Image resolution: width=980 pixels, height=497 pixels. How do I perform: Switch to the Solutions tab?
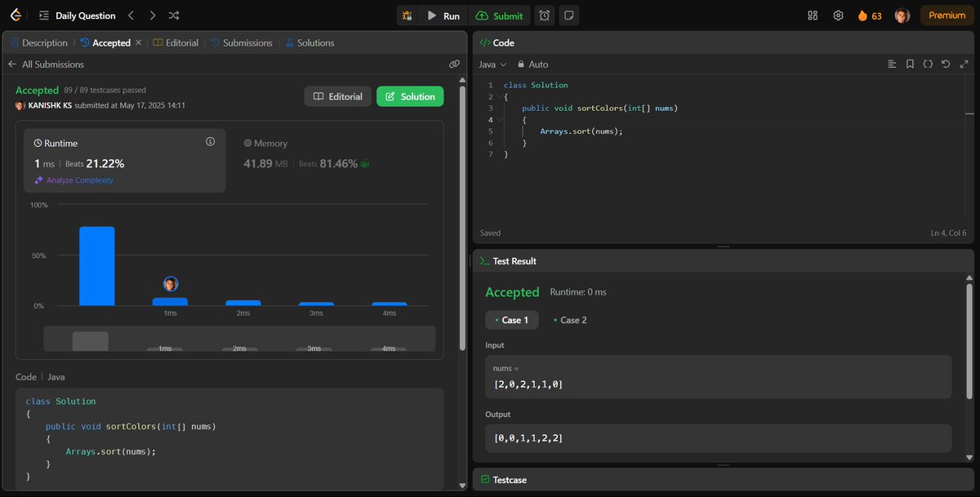tap(310, 43)
